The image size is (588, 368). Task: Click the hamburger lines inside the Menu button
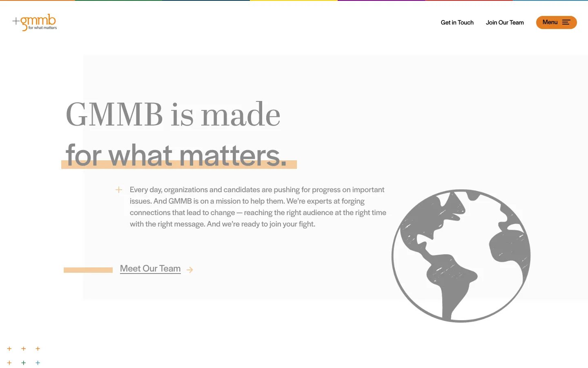click(x=567, y=22)
